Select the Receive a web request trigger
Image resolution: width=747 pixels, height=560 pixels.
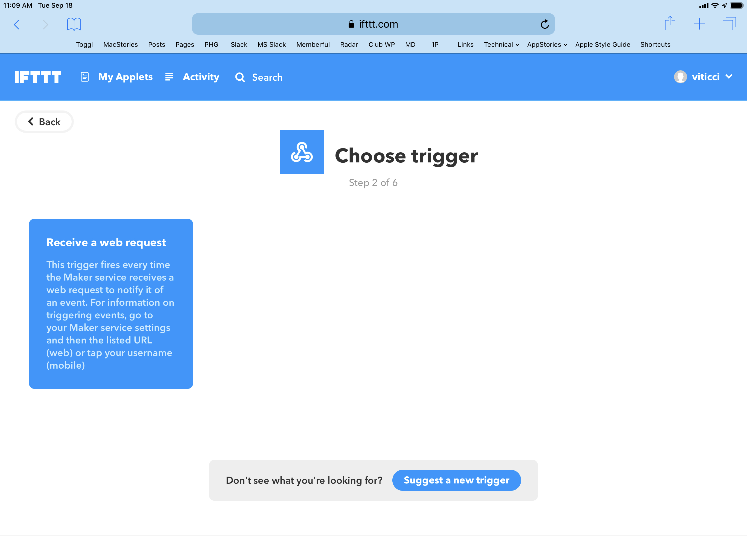pos(111,304)
